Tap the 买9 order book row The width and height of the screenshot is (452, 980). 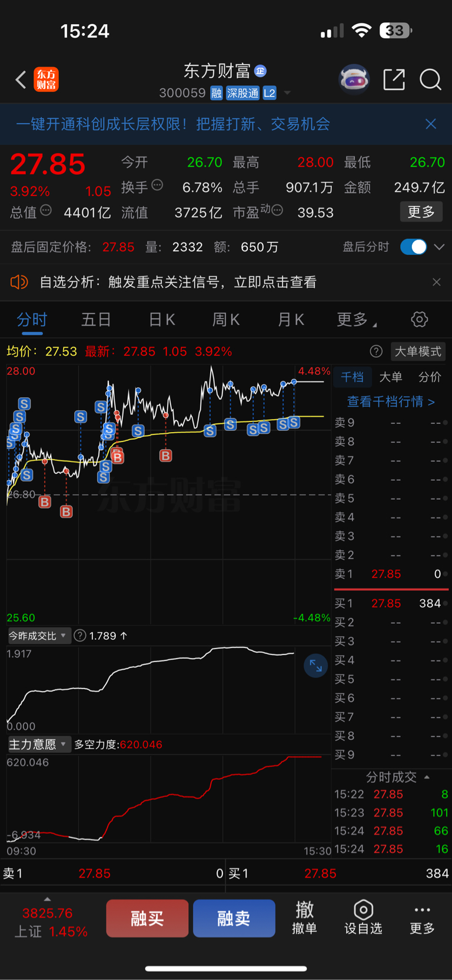tap(391, 755)
